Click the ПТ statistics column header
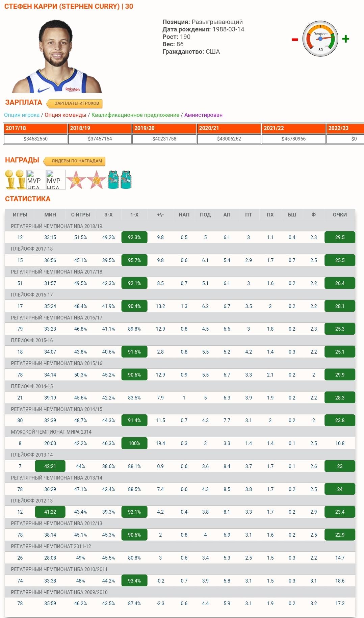Viewport: 364px width, 618px height. pos(249,215)
